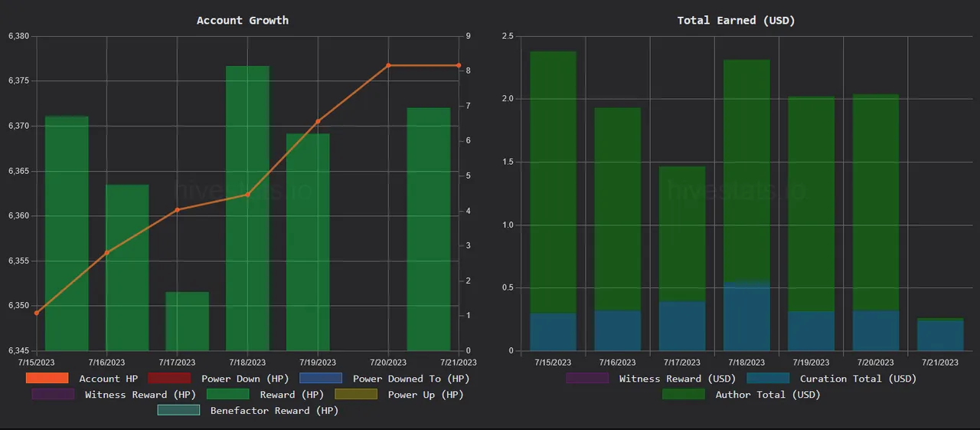This screenshot has height=430, width=980.
Task: Click the Curation Total (USD) blue swatch
Action: pos(768,378)
